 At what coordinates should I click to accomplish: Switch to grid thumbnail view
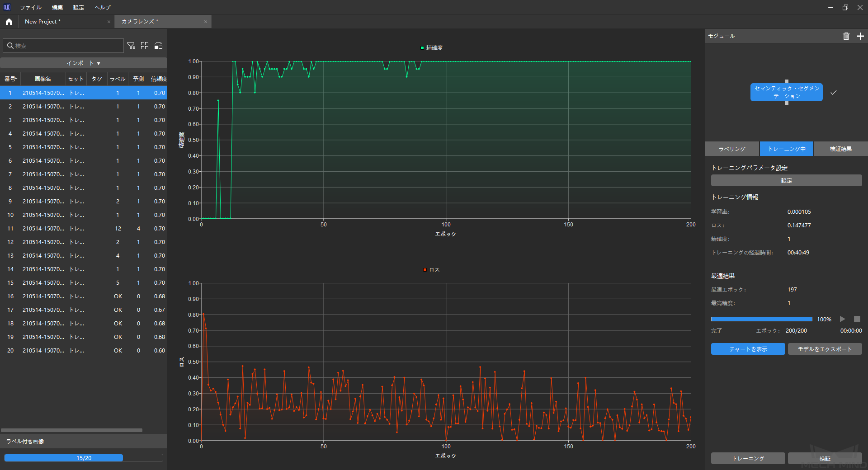(x=145, y=46)
